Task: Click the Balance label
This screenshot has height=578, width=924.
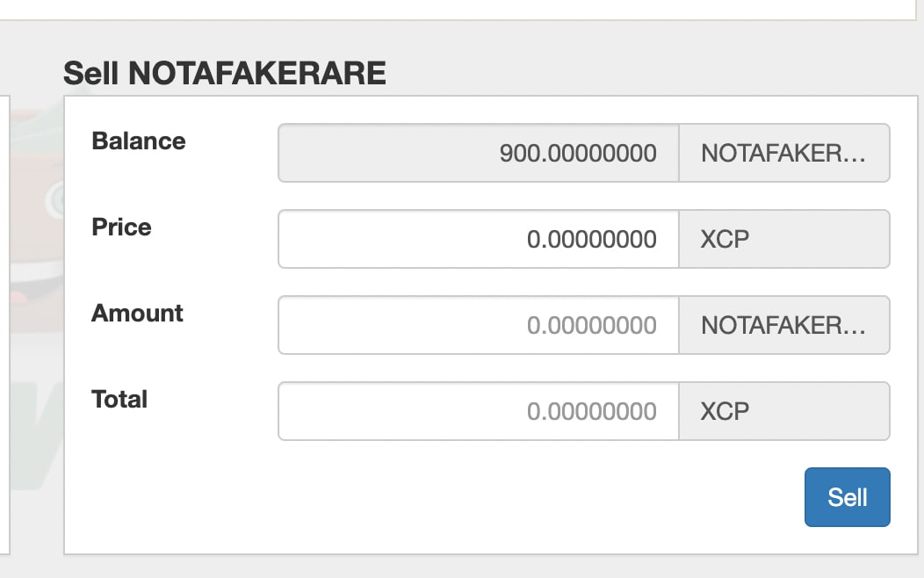Action: tap(139, 141)
